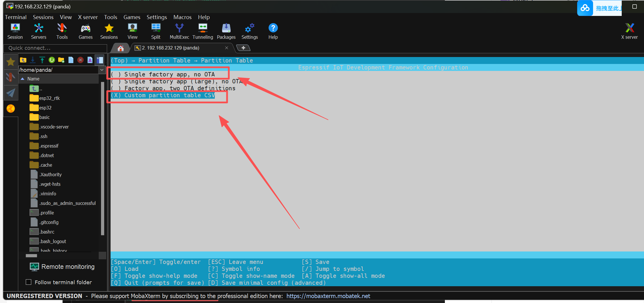
Task: Open the Sessions star sidebar tab
Action: (11, 62)
